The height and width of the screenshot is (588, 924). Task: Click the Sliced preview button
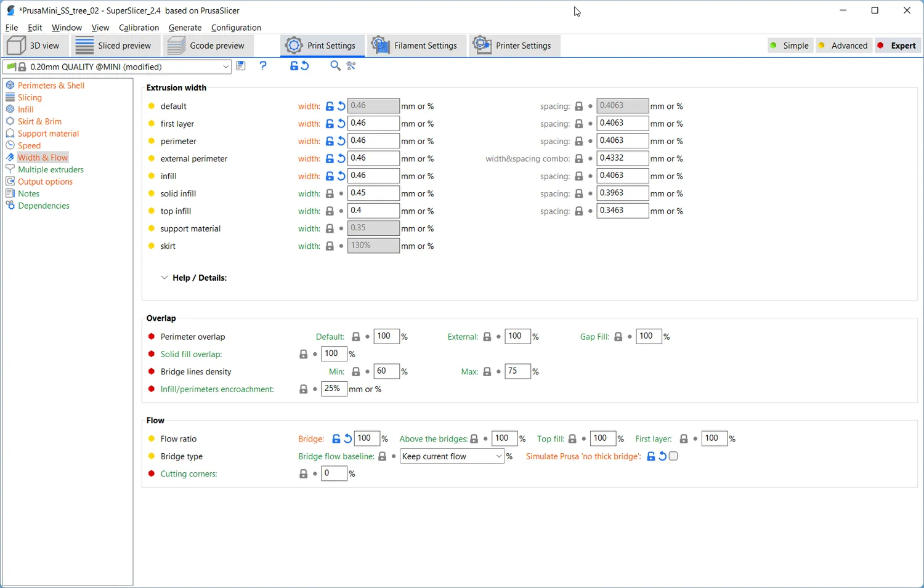point(115,46)
